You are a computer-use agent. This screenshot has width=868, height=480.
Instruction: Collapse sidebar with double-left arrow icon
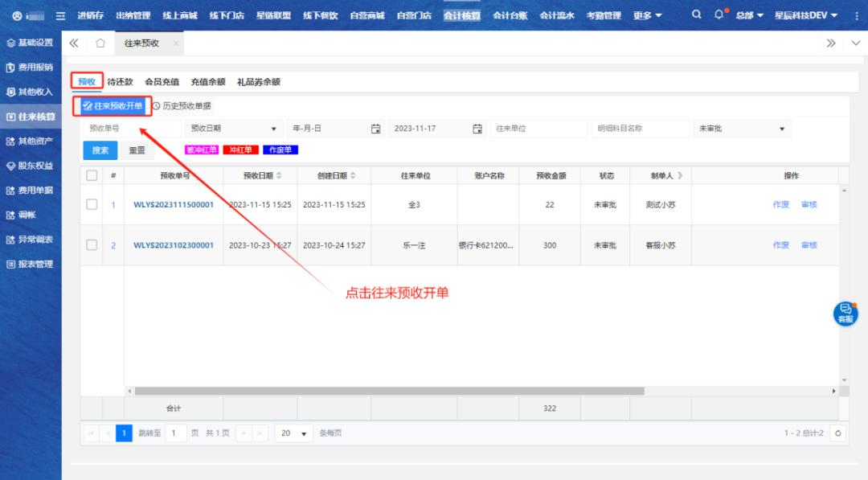74,43
